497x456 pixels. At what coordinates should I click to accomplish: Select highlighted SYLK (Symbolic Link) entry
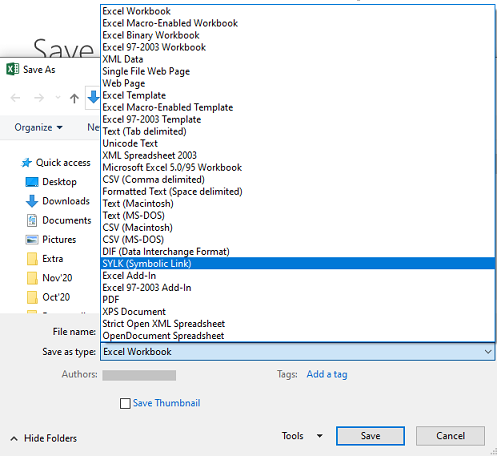298,263
